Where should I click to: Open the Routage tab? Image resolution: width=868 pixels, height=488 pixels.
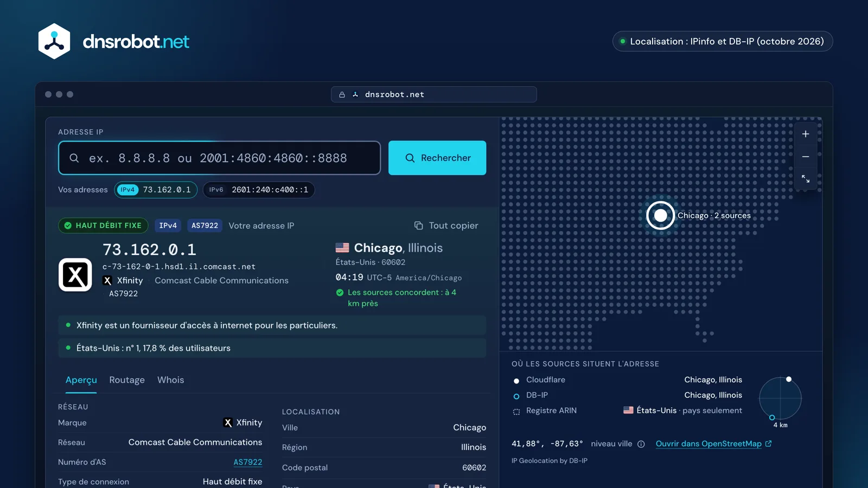[x=127, y=380]
